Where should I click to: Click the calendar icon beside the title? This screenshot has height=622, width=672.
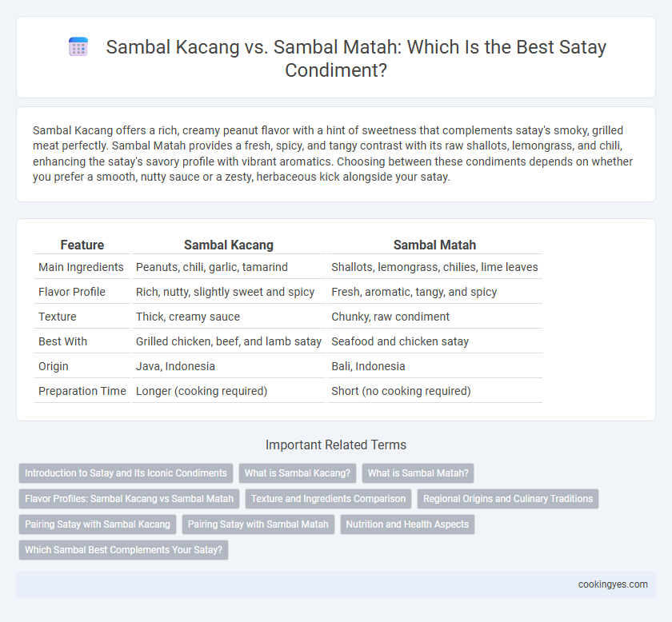(78, 46)
